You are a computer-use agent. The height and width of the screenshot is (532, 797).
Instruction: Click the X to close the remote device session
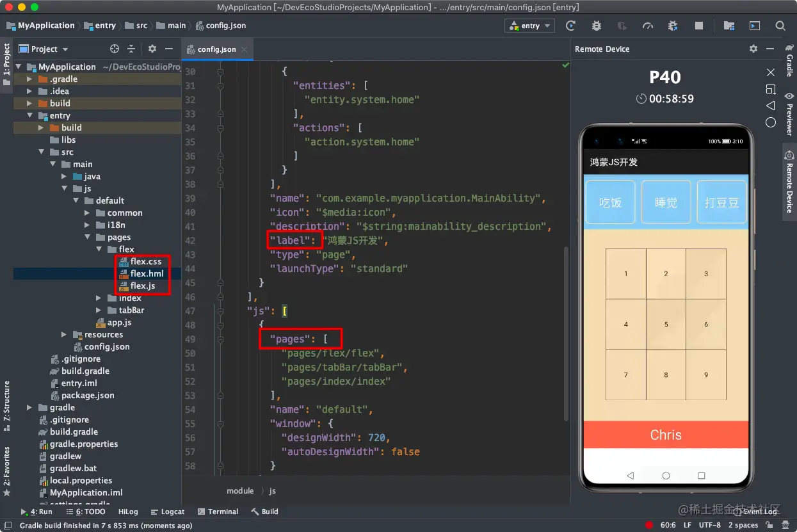pyautogui.click(x=771, y=72)
